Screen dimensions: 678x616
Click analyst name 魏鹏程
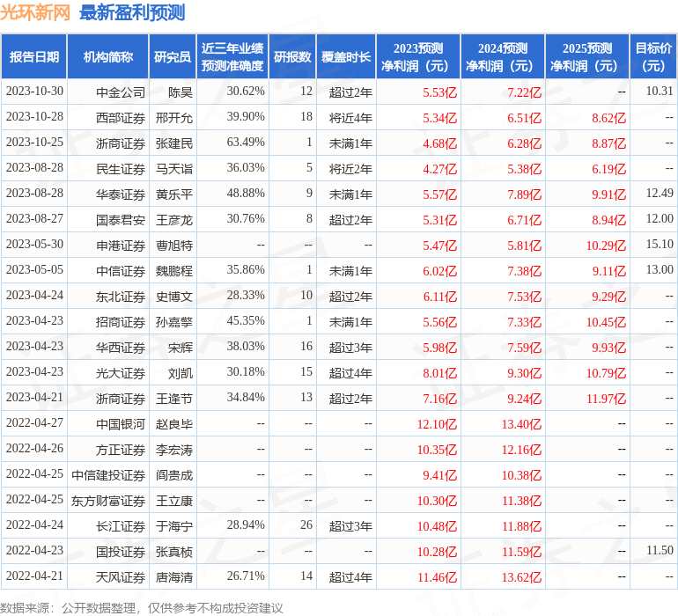pos(174,271)
